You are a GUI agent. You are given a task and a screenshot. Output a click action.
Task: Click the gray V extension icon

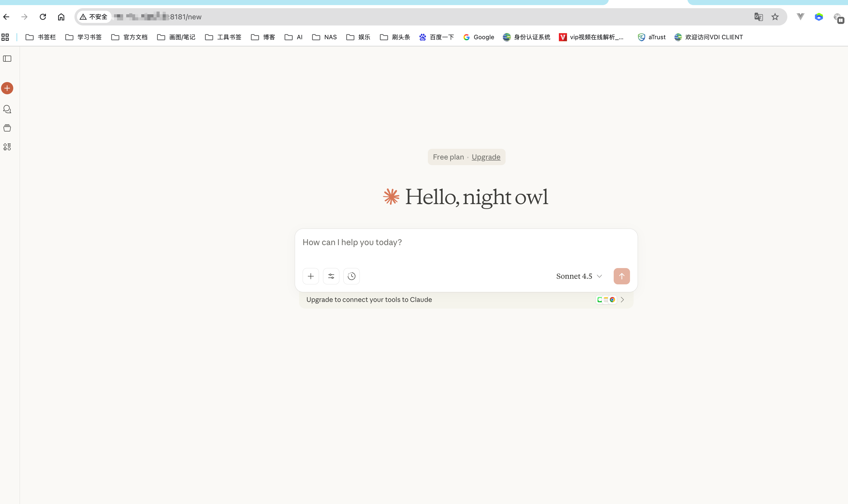800,17
